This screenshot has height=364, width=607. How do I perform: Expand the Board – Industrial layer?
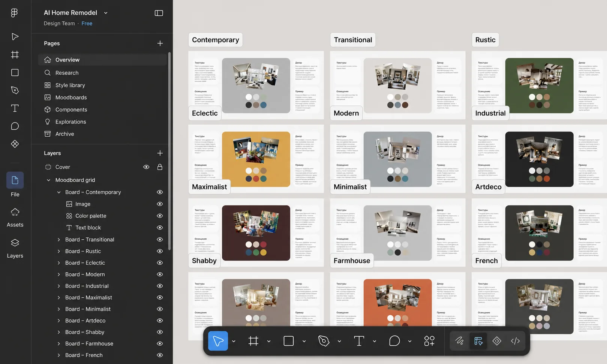(58, 286)
